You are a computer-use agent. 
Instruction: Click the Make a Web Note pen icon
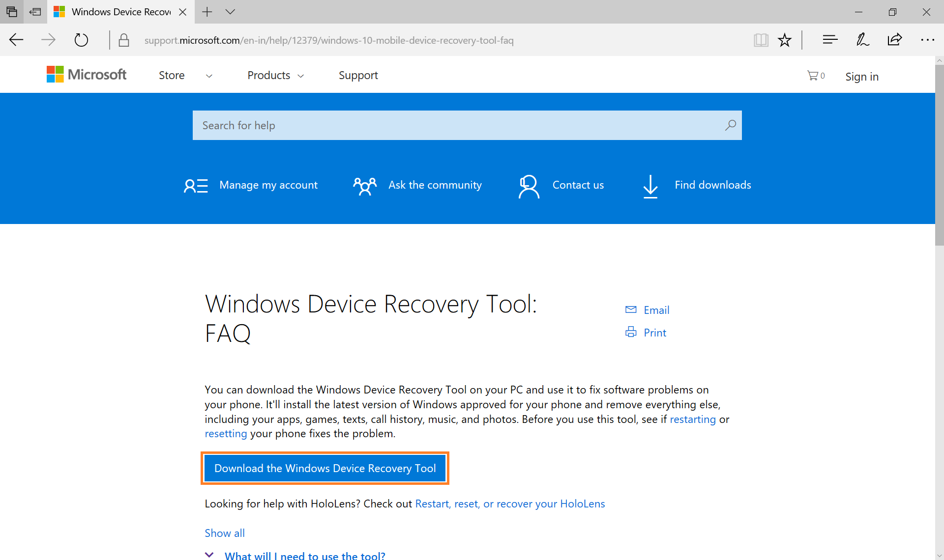[862, 40]
